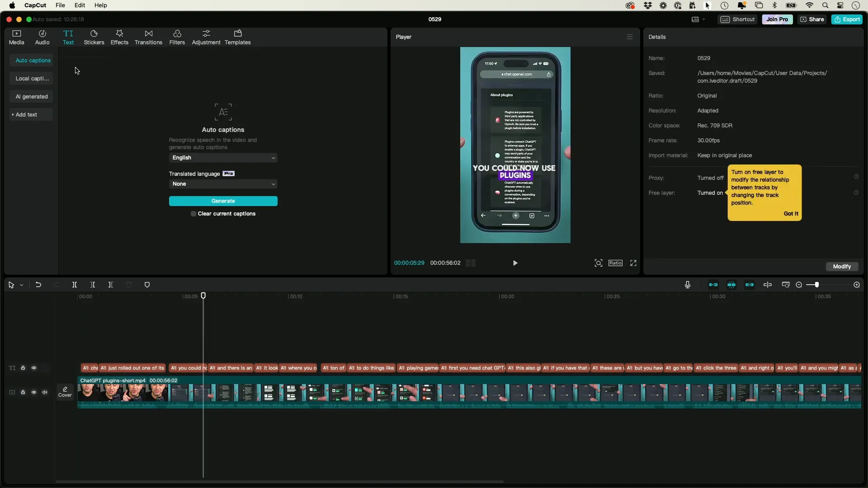
Task: Click the Modify button in Details
Action: click(x=842, y=267)
